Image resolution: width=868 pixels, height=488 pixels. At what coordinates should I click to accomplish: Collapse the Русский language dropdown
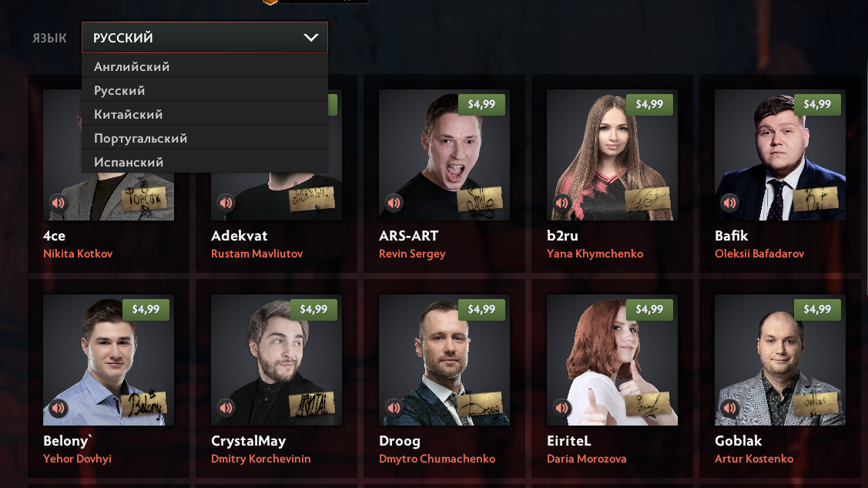click(205, 38)
